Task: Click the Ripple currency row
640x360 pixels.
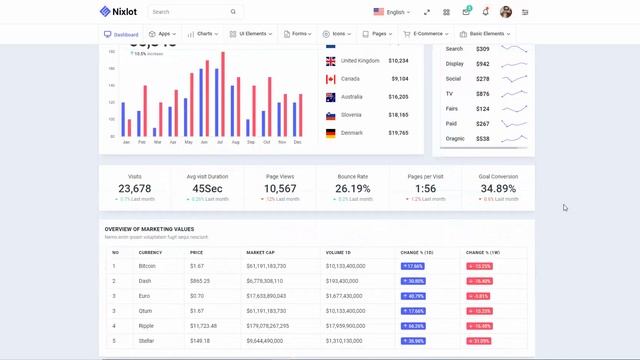Action: [x=317, y=326]
